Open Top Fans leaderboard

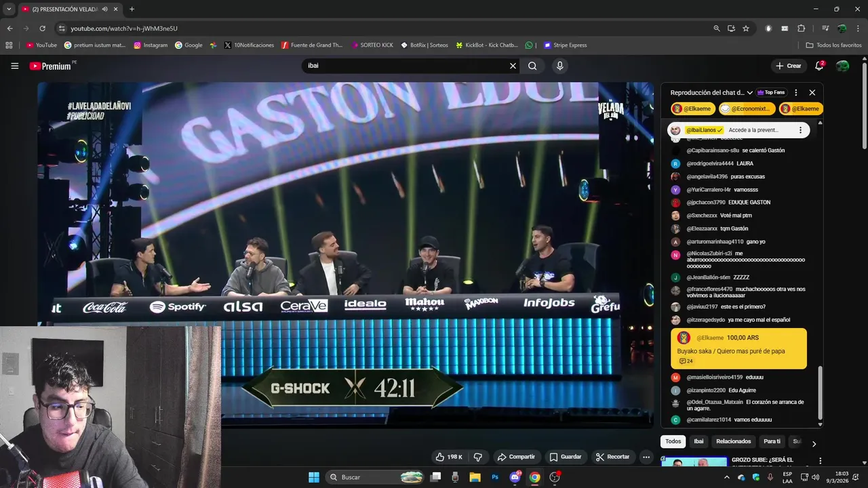(771, 92)
